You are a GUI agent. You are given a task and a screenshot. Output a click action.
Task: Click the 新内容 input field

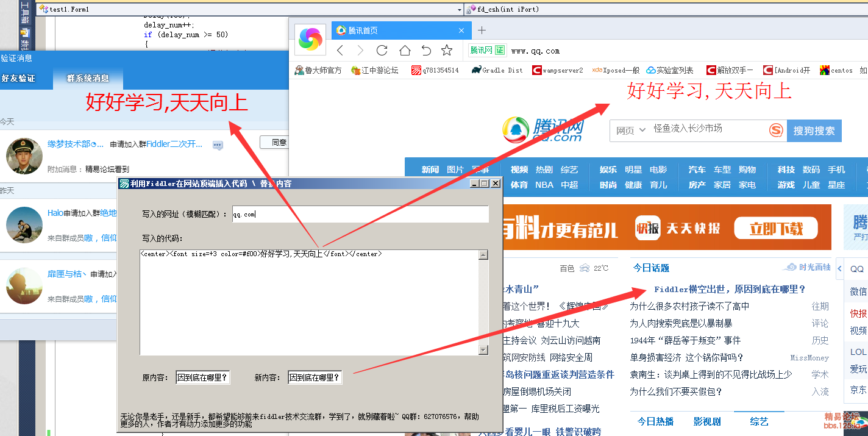point(315,377)
